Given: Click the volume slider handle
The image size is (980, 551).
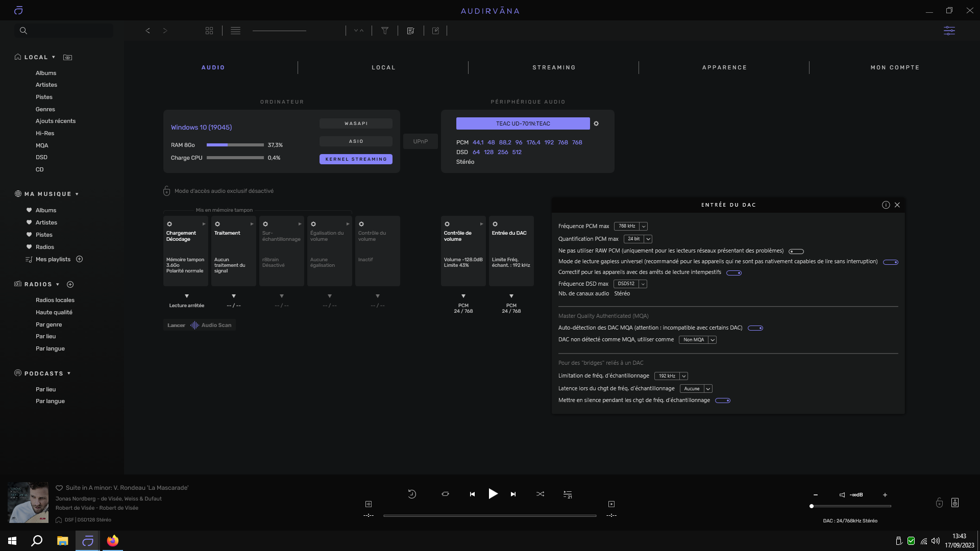Looking at the screenshot, I should click(812, 506).
